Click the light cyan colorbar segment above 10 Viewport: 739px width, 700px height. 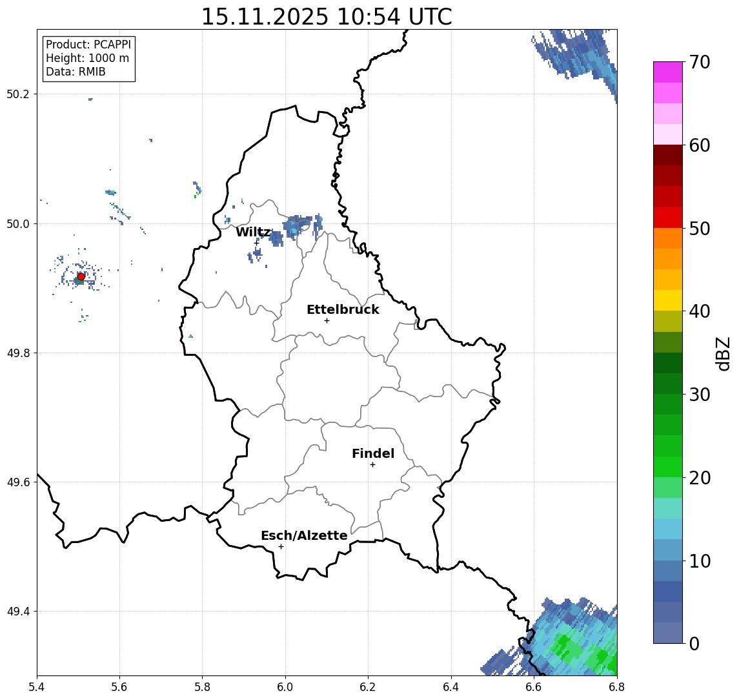pos(668,530)
